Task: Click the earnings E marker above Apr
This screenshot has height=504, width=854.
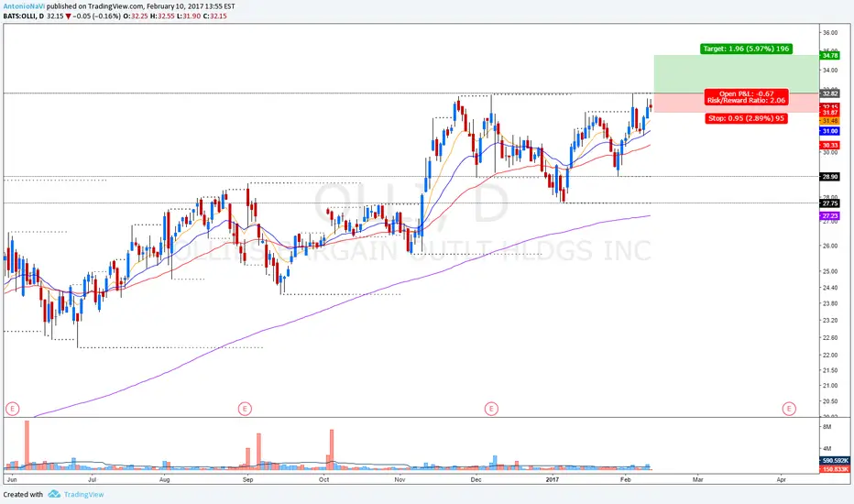Action: (789, 408)
